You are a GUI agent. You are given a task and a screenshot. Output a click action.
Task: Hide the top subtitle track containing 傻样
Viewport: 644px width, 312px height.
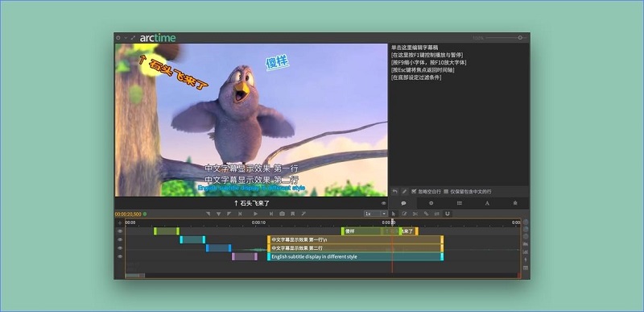(x=120, y=231)
